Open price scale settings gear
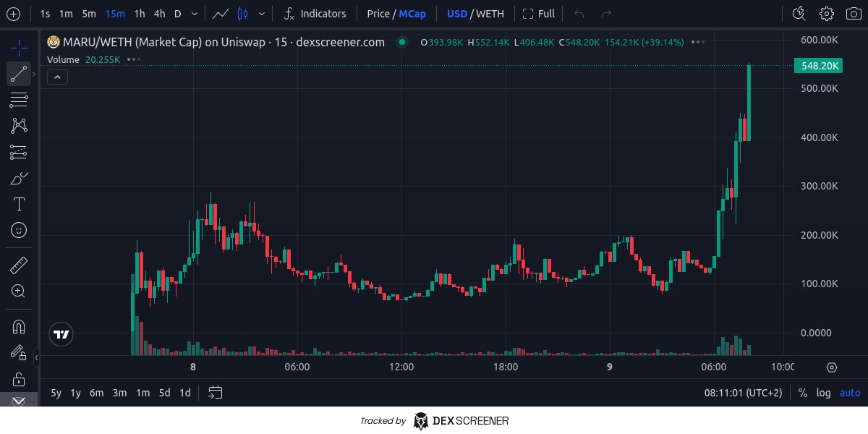This screenshot has width=868, height=434. click(x=832, y=367)
